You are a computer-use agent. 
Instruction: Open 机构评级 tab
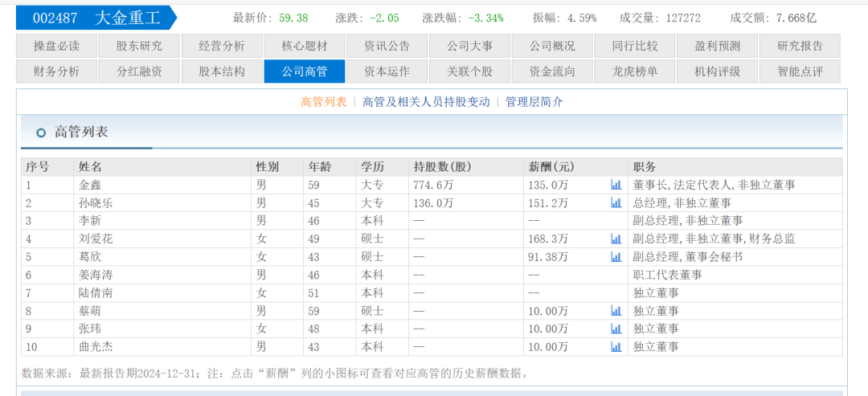point(718,71)
